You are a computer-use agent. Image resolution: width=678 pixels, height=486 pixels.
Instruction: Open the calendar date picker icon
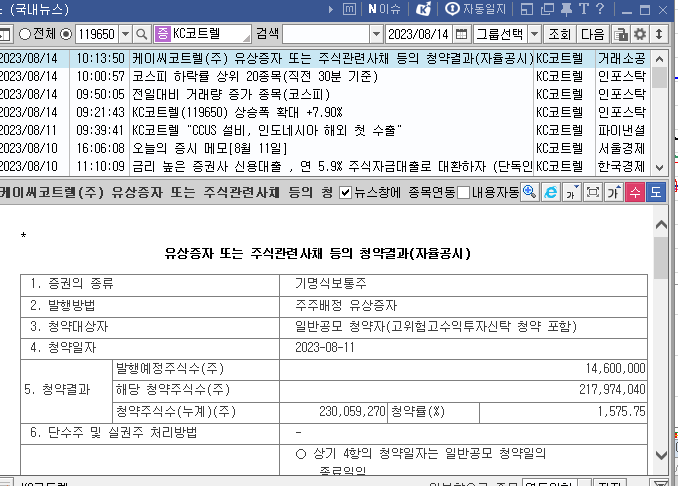[x=461, y=34]
